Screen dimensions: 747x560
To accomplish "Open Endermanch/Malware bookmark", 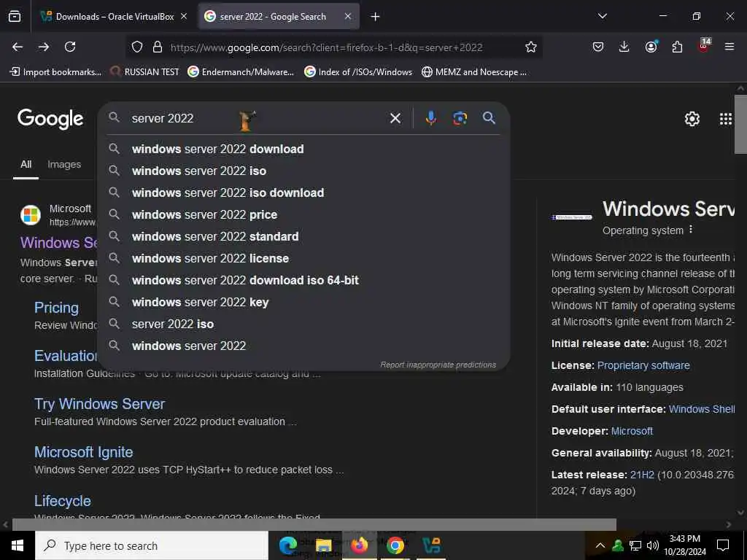I will (241, 72).
